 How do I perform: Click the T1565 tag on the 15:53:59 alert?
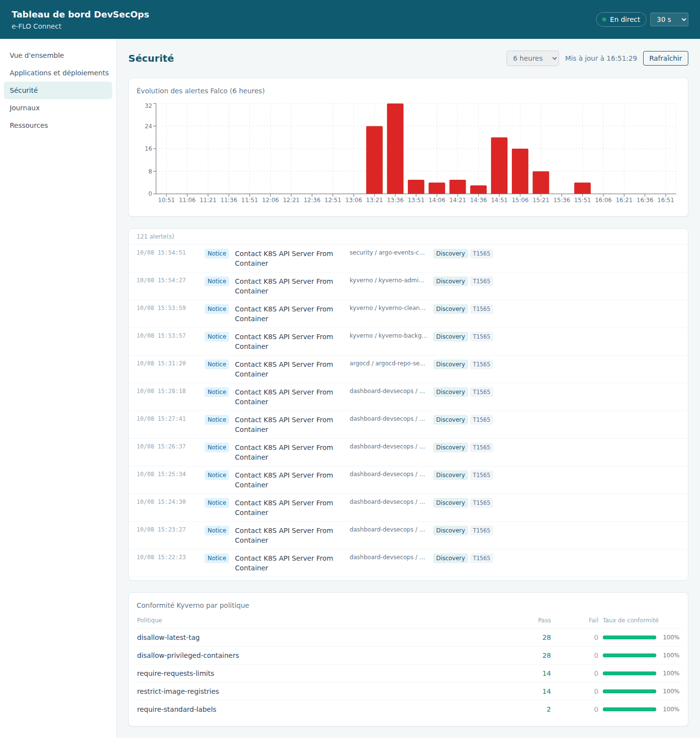482,309
